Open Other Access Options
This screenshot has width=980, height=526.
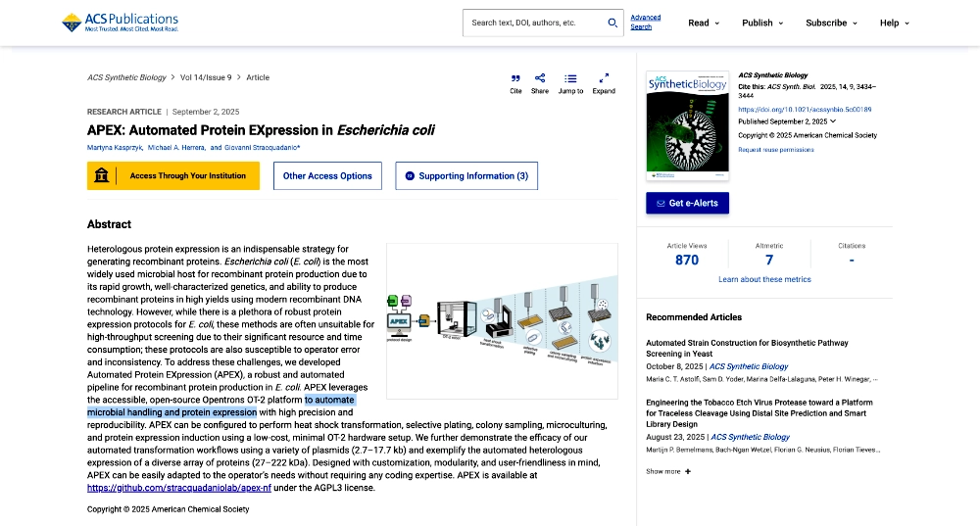pos(327,176)
